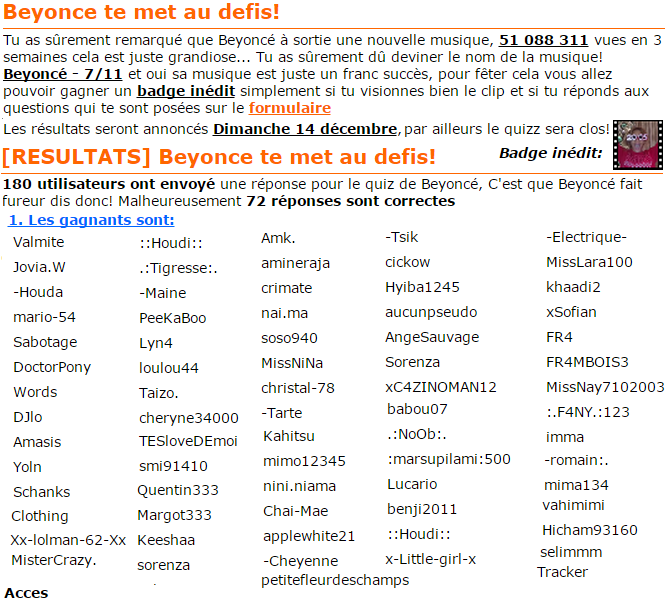Select winner name Sabotage
This screenshot has height=608, width=671.
45,342
